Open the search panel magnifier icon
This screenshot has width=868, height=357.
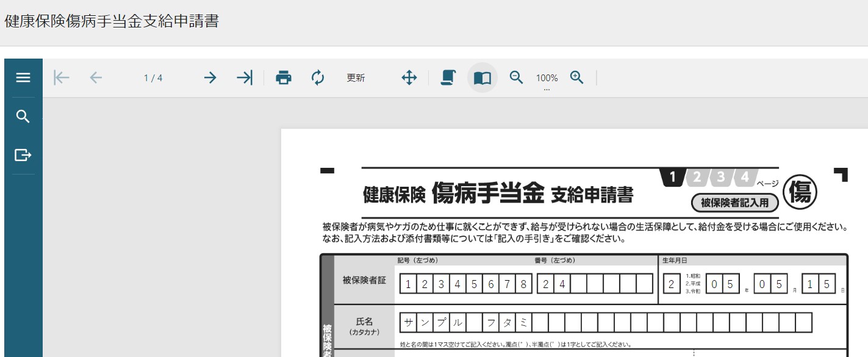[x=23, y=117]
